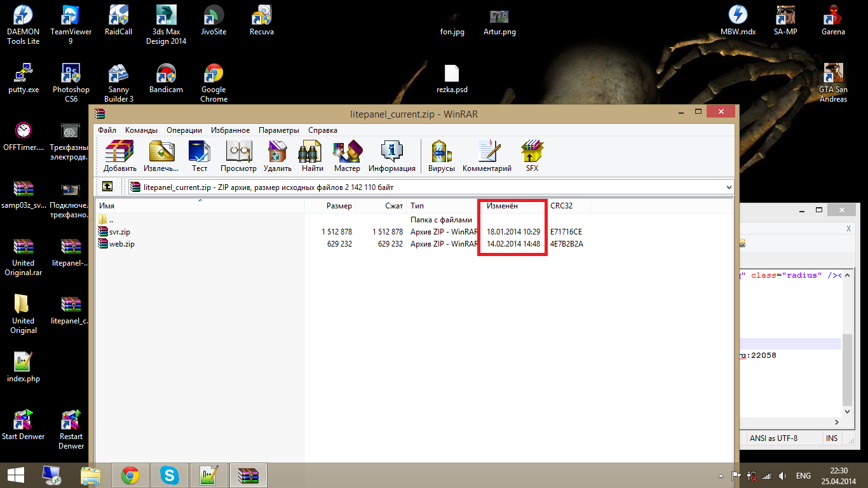This screenshot has height=488, width=868.
Task: Open Skype from the taskbar
Action: 169,475
